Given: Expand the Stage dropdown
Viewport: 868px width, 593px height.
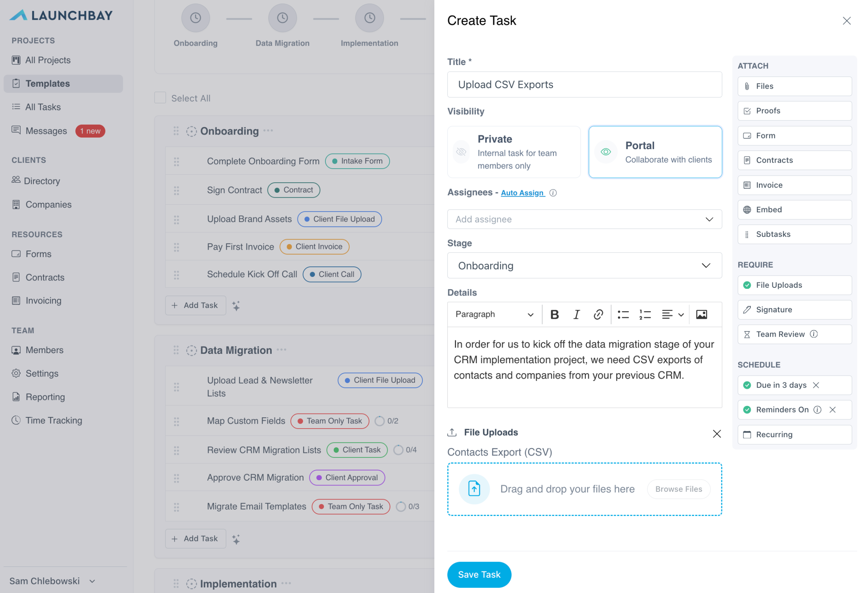Looking at the screenshot, I should tap(584, 266).
